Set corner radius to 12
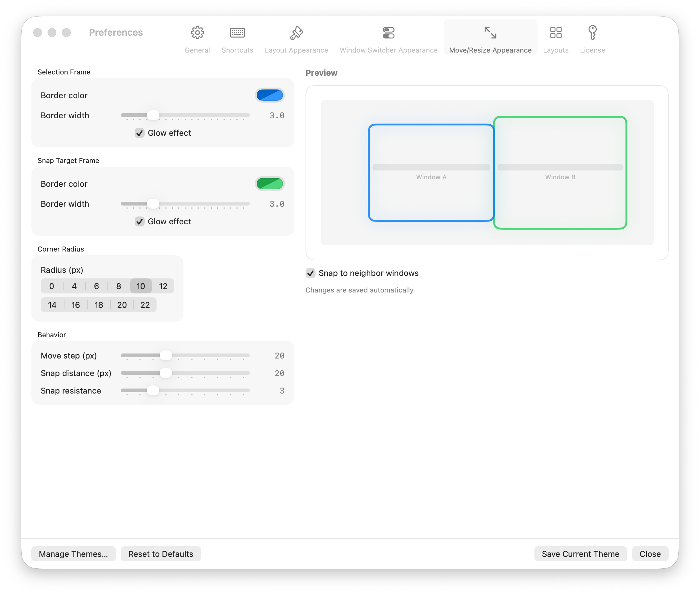The image size is (700, 595). [x=163, y=286]
